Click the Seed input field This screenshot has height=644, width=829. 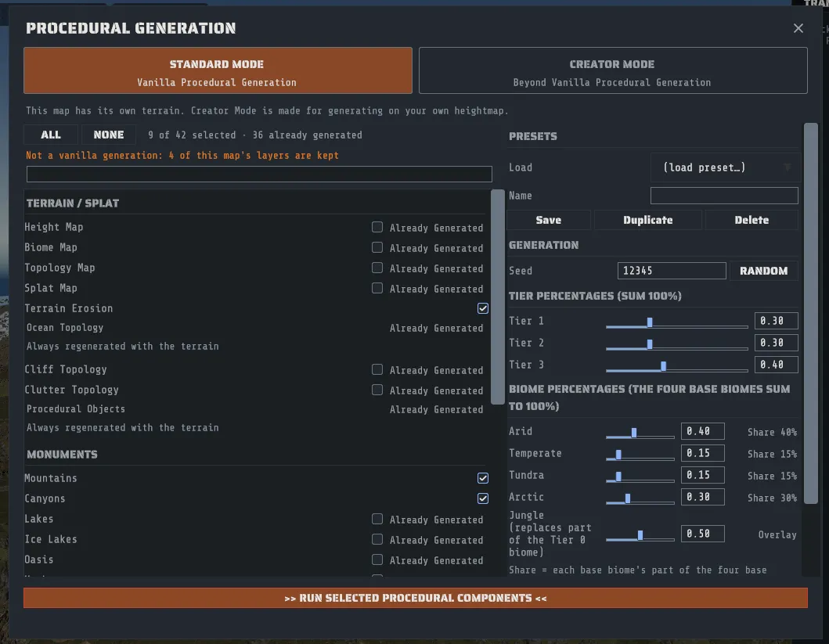[672, 271]
